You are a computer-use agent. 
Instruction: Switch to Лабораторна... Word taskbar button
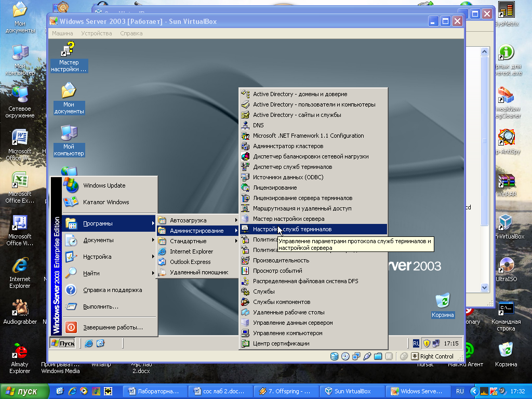154,391
